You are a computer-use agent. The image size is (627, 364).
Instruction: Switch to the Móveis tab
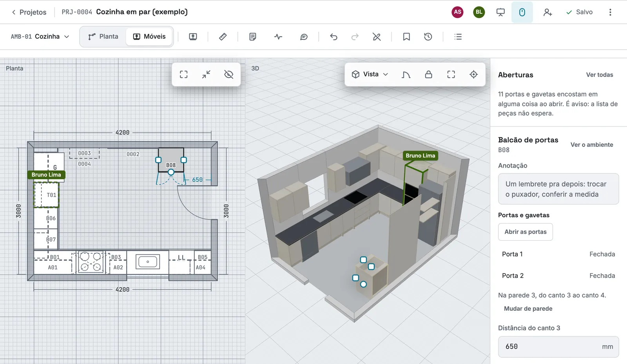[x=149, y=36]
